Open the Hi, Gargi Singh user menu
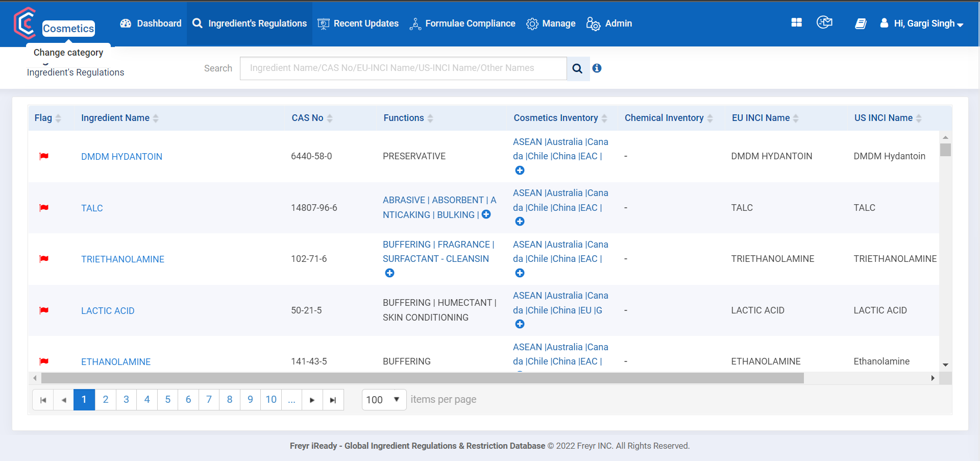The height and width of the screenshot is (461, 980). (x=922, y=23)
